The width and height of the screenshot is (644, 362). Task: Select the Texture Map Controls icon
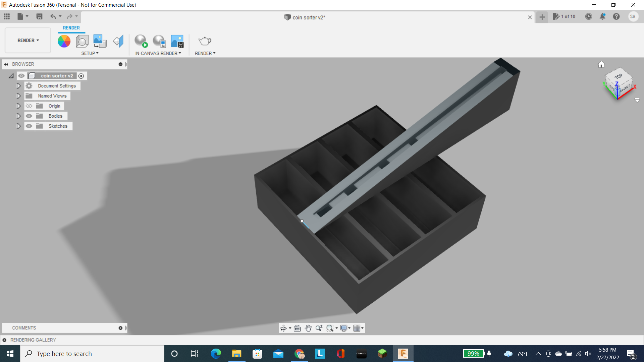coord(99,41)
